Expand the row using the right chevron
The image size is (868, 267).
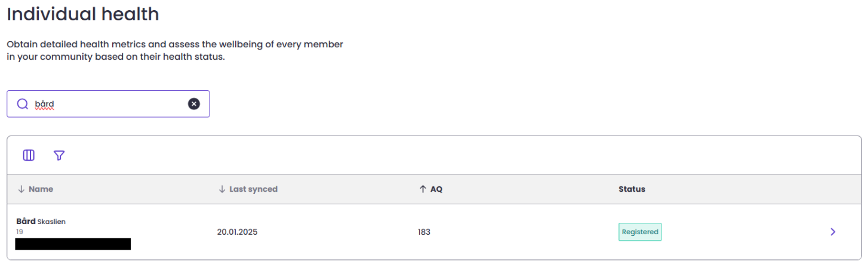(x=833, y=232)
